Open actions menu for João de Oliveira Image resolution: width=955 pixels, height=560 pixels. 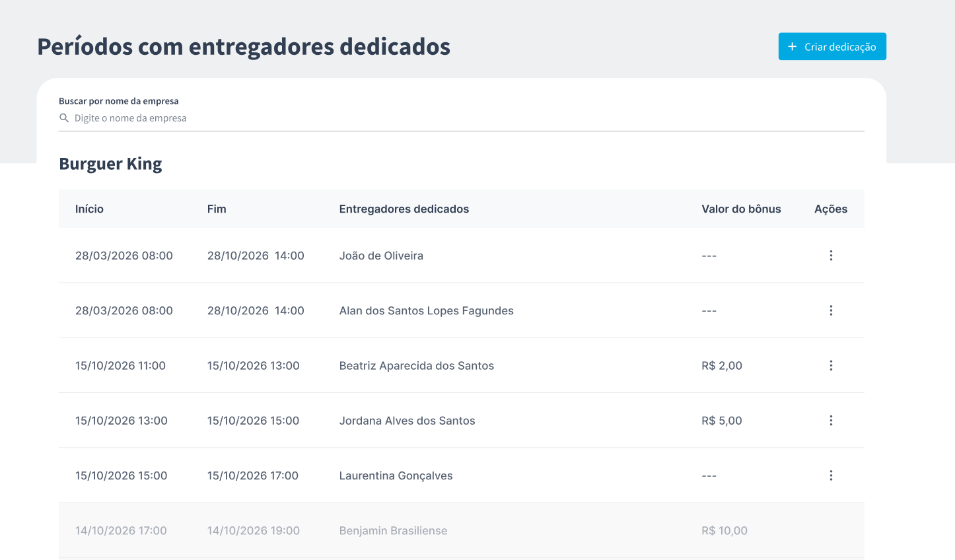tap(831, 256)
